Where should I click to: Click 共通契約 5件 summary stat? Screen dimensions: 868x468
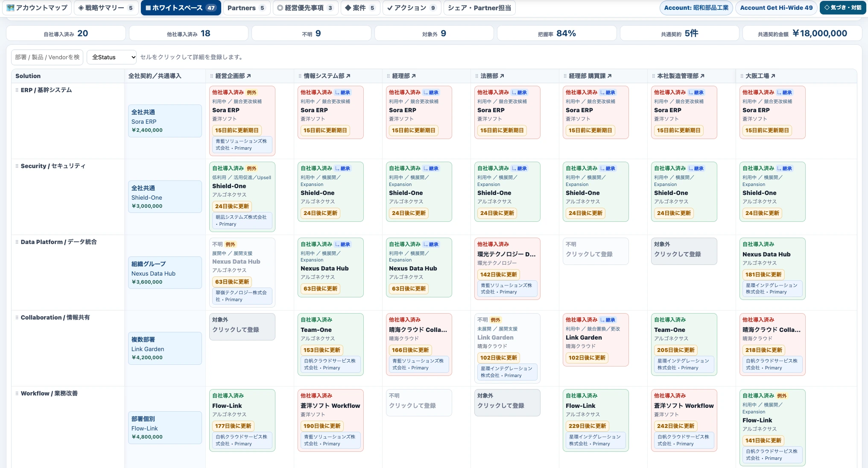tap(679, 33)
